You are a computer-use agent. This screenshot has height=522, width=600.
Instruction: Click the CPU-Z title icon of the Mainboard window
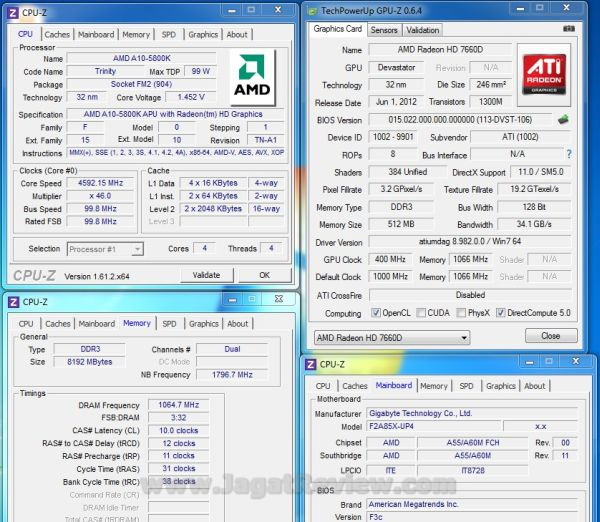click(x=311, y=364)
